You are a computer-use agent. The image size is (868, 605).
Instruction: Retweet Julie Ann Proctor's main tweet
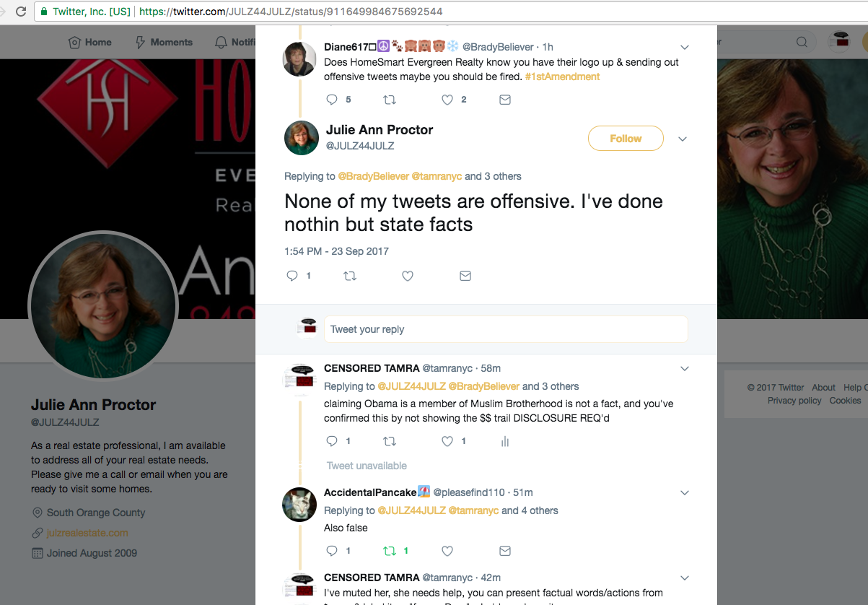click(x=350, y=276)
